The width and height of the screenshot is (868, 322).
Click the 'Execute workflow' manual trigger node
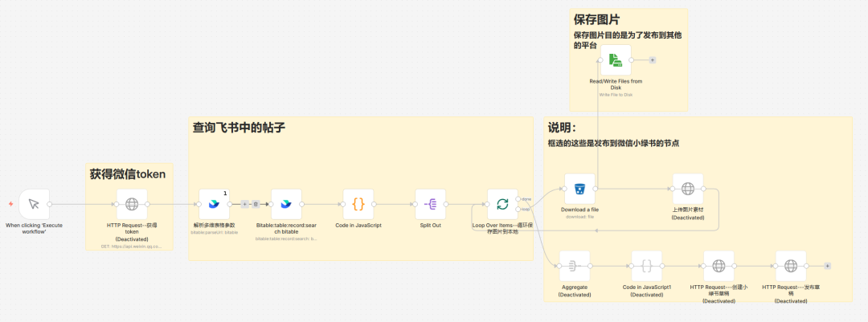pos(34,205)
